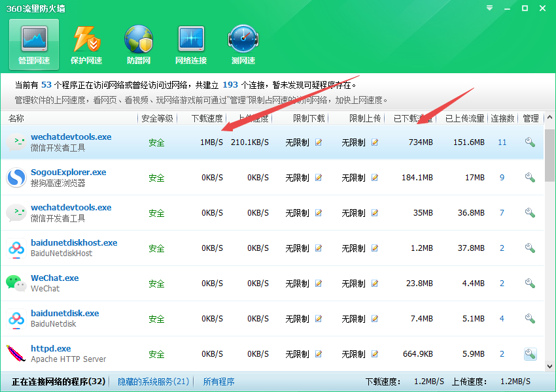
Task: Open the httpd.exe program name link
Action: click(51, 348)
